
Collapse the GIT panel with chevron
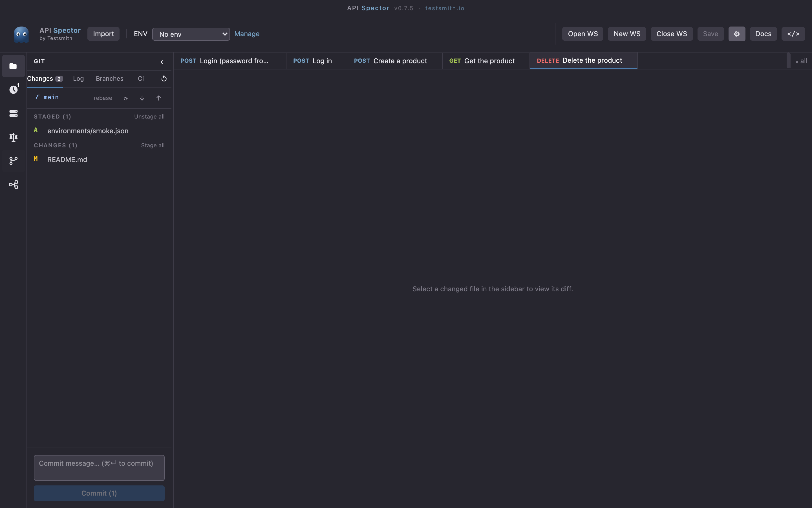coord(162,62)
